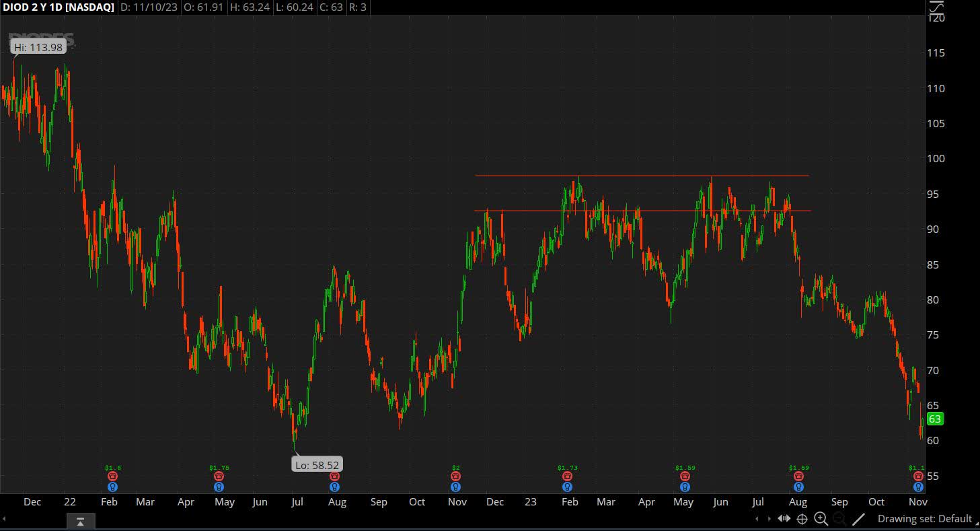Choose the trendline drawing tool
The height and width of the screenshot is (531, 980).
[858, 519]
